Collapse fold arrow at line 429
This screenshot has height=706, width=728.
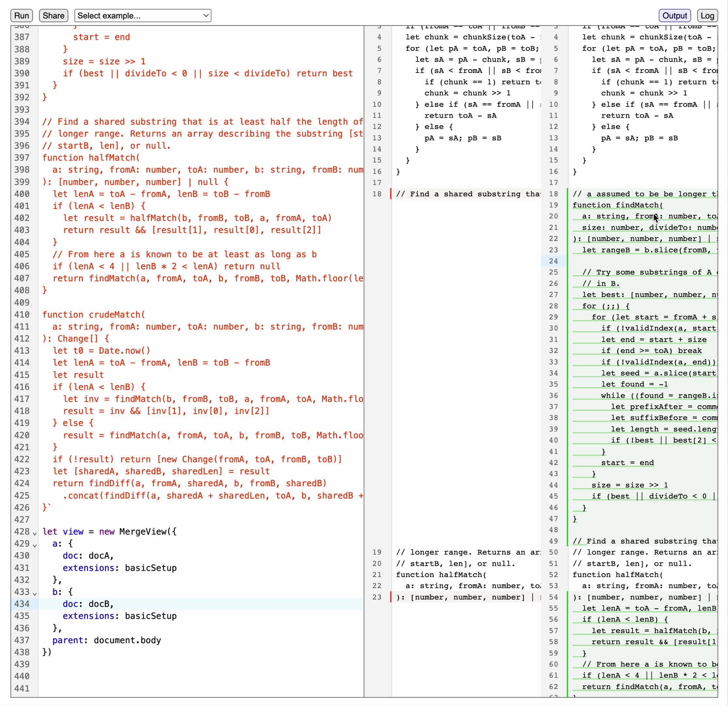pos(35,546)
